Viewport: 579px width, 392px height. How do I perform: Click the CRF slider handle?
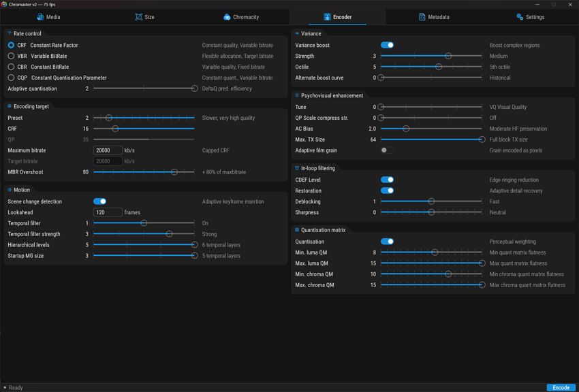[115, 129]
